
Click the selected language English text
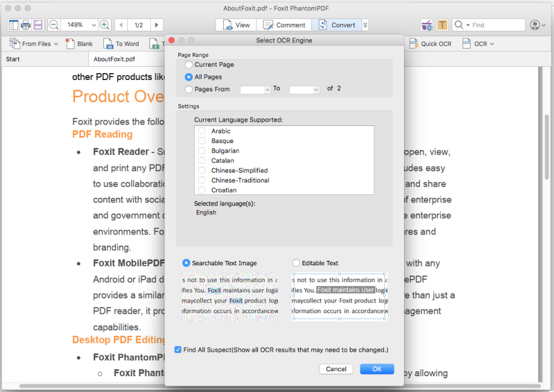click(x=206, y=212)
